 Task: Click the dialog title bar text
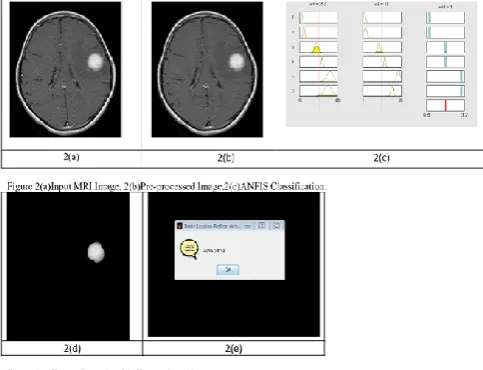[212, 226]
